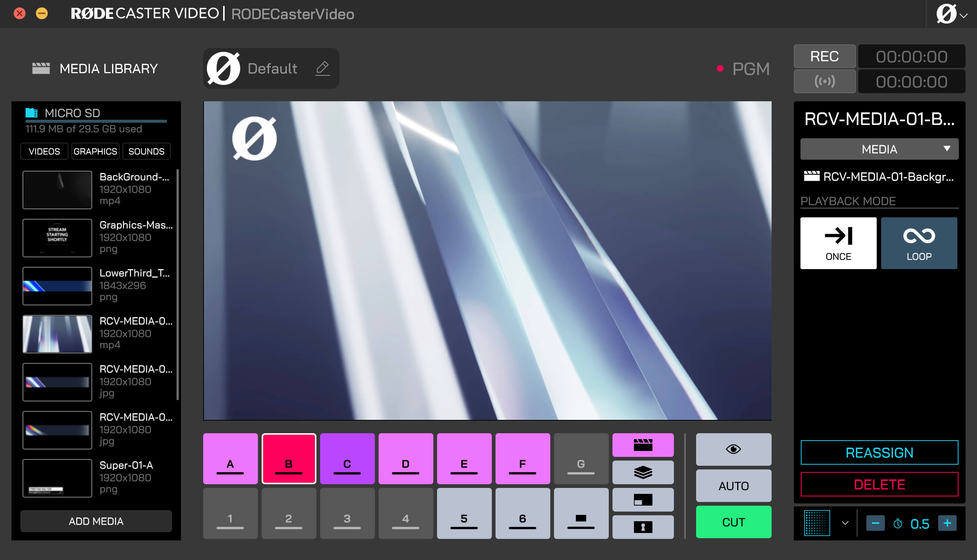This screenshot has height=560, width=977.
Task: Select the picture-in-picture layout icon
Action: (642, 499)
